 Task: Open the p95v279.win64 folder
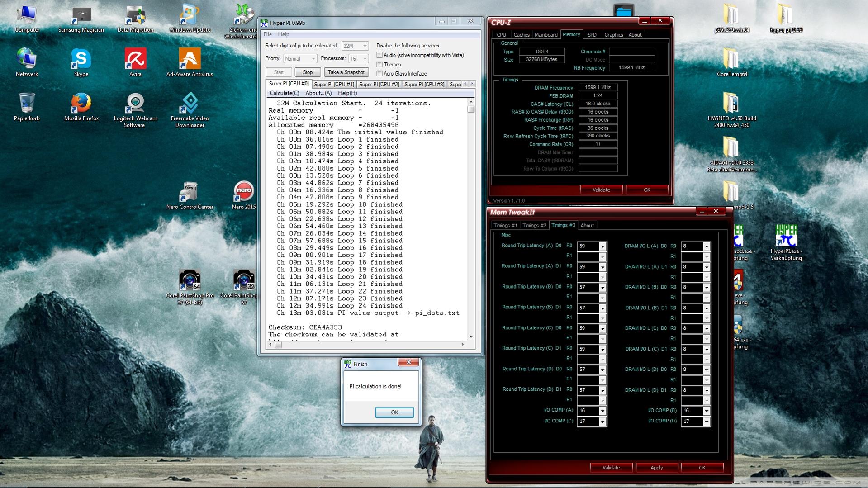732,18
